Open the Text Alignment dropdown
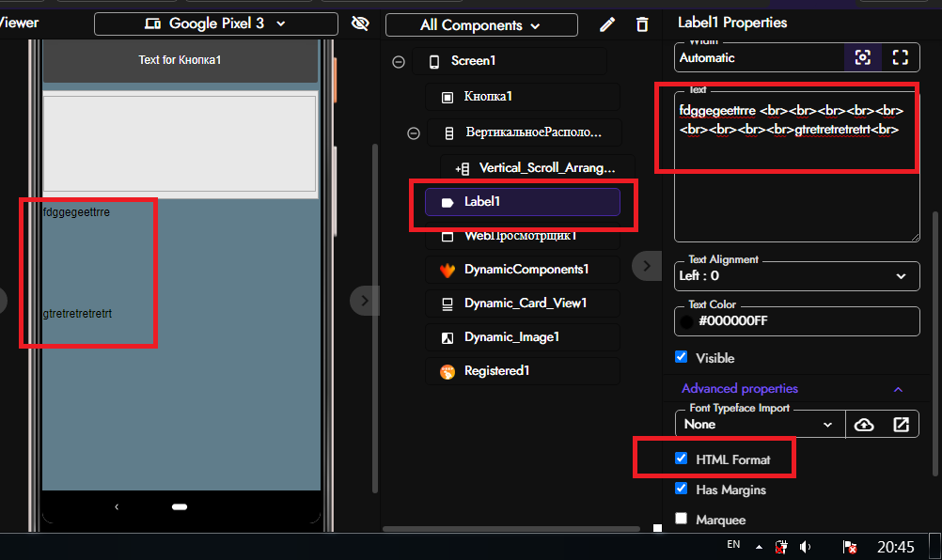 (x=796, y=276)
